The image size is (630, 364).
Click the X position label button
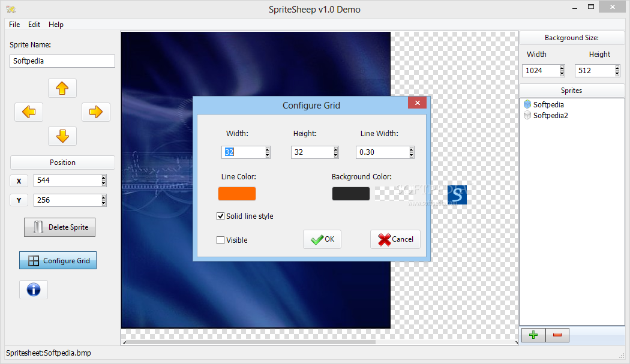point(19,181)
